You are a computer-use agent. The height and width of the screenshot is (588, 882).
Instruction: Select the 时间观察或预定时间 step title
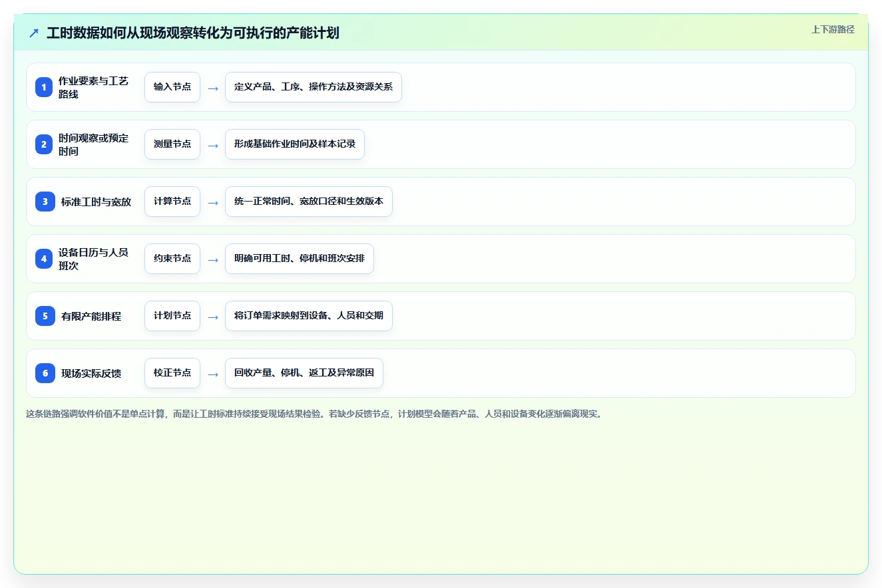point(93,144)
